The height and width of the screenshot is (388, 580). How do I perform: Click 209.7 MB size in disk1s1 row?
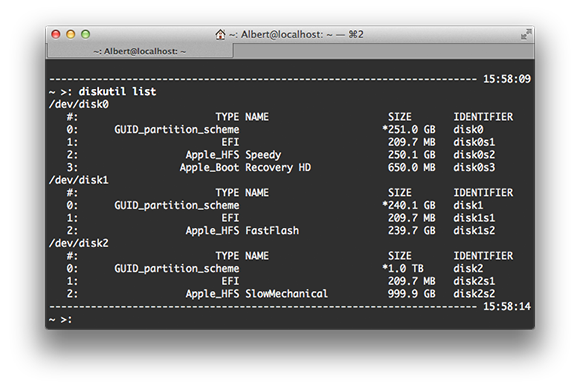point(412,218)
